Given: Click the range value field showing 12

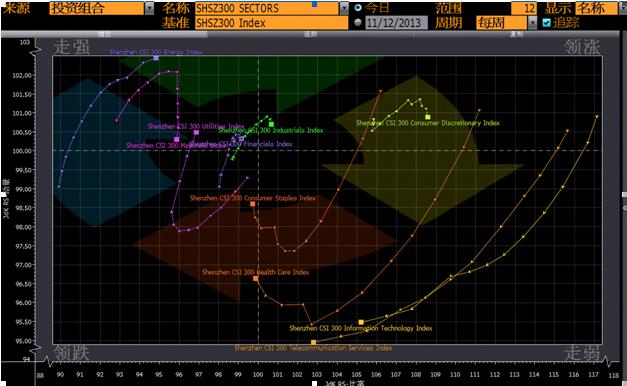Looking at the screenshot, I should click(x=524, y=8).
